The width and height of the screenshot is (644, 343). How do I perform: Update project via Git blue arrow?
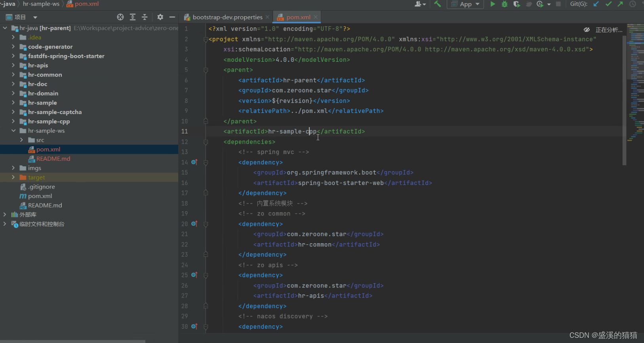[596, 4]
